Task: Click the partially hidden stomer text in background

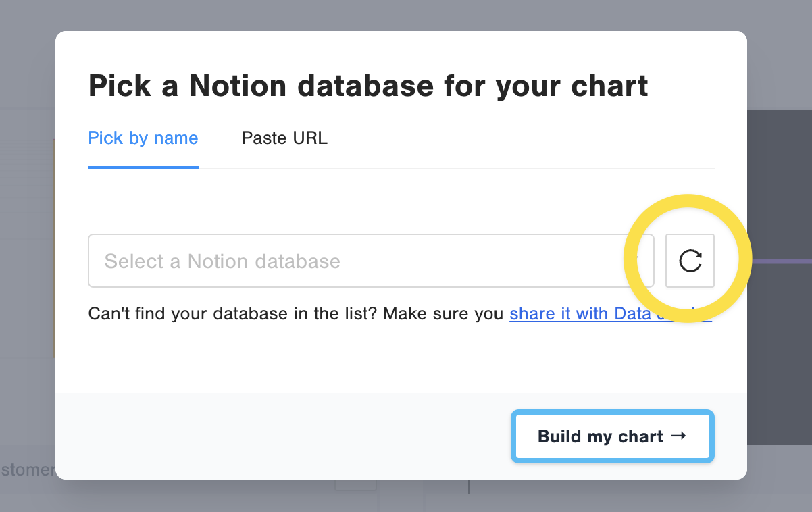Action: click(27, 469)
